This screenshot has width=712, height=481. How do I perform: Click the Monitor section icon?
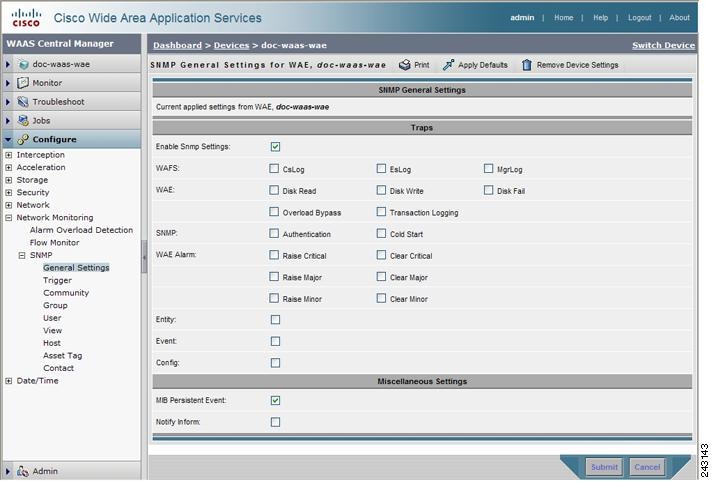pyautogui.click(x=23, y=83)
